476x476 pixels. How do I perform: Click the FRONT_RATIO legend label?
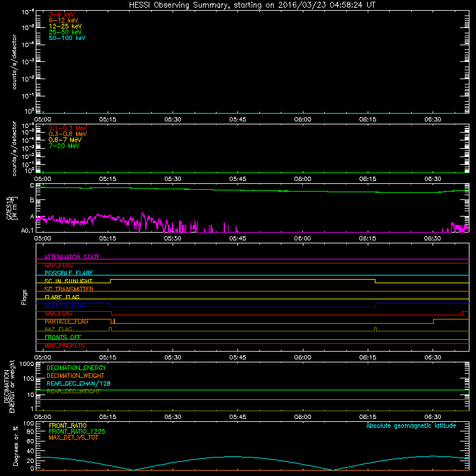tap(68, 425)
